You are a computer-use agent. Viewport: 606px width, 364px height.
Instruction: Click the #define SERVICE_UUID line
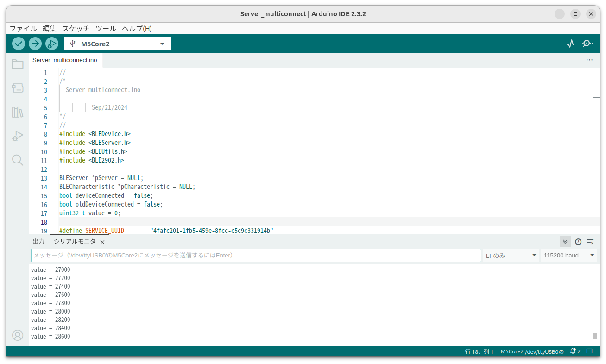(166, 231)
